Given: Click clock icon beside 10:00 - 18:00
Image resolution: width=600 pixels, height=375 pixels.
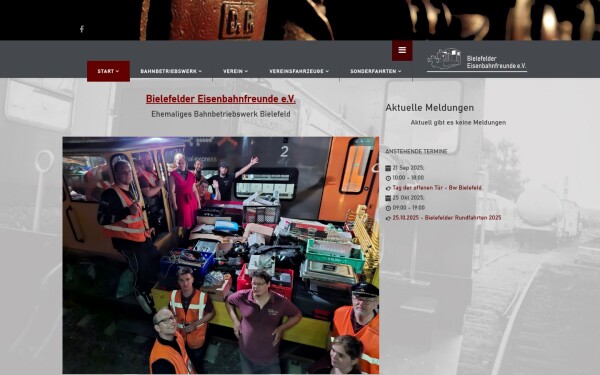Looking at the screenshot, I should [x=388, y=178].
